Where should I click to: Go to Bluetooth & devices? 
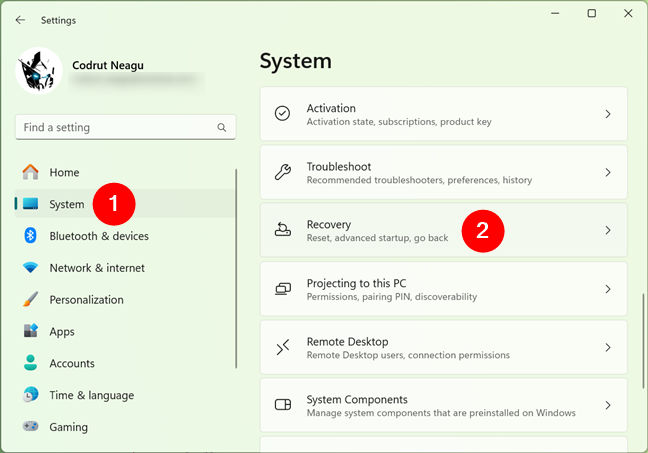[x=99, y=236]
